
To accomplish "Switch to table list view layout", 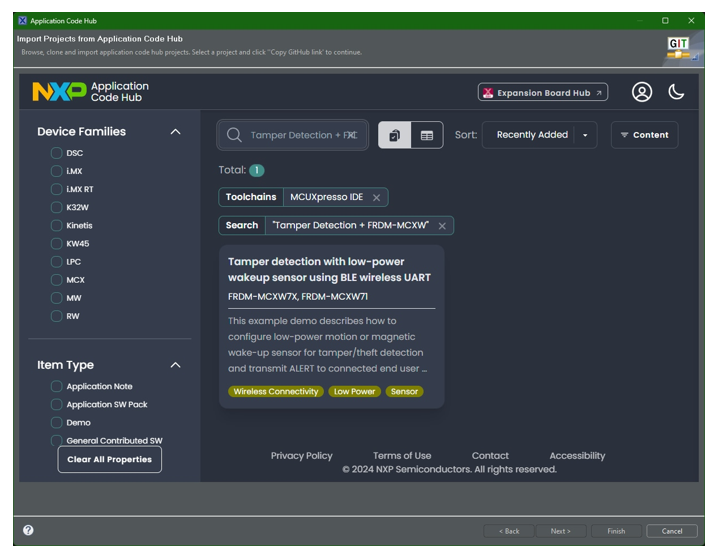I will [x=427, y=135].
